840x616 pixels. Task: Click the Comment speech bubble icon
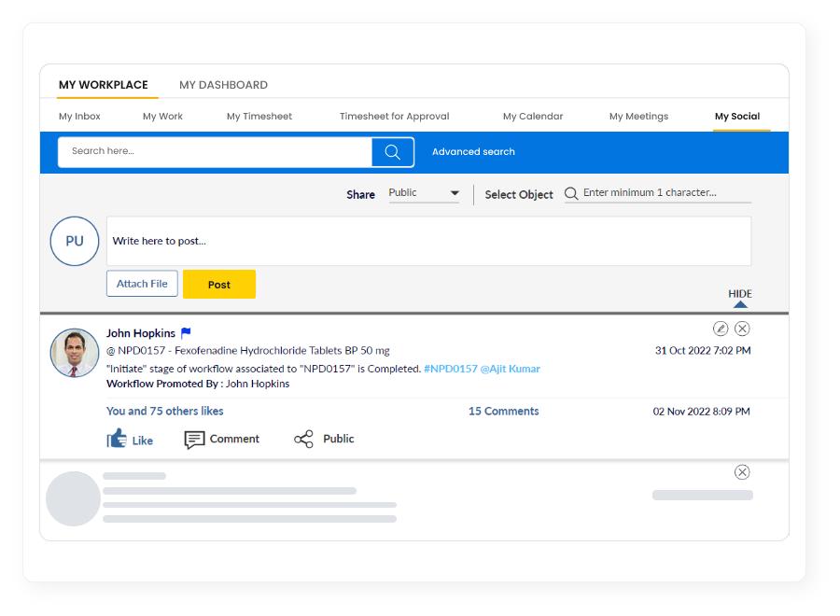[194, 440]
